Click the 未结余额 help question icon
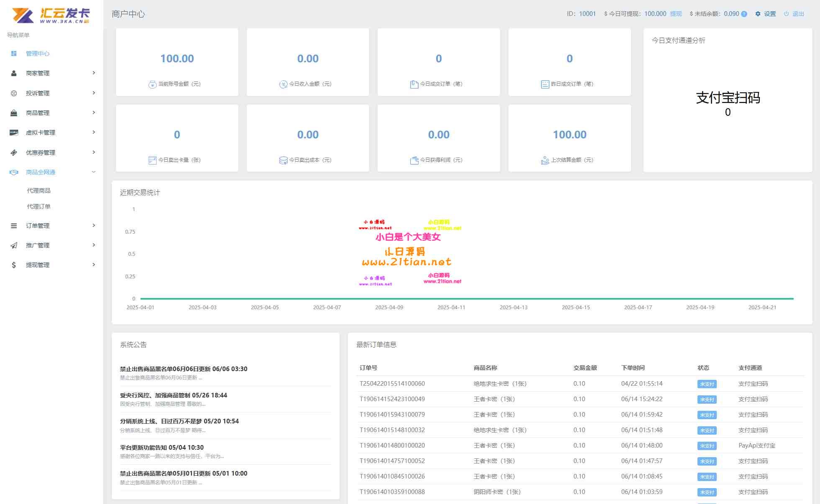Image resolution: width=820 pixels, height=504 pixels. pos(744,14)
